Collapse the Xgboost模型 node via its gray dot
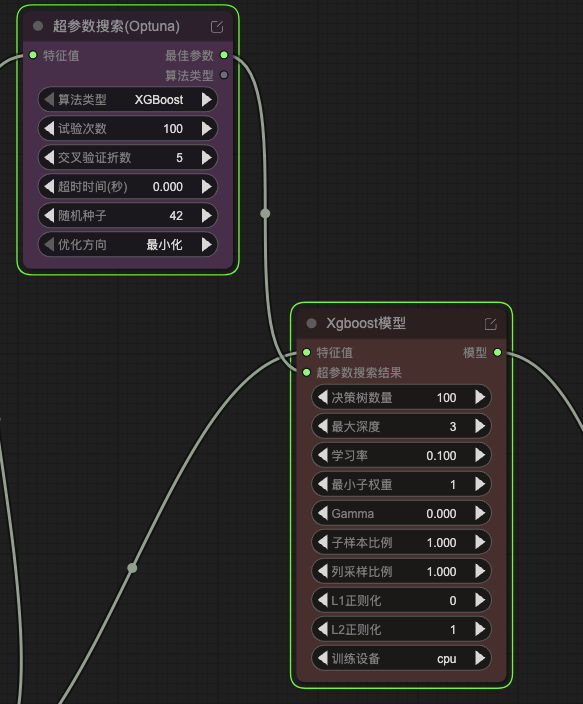The image size is (583, 704). coord(311,323)
